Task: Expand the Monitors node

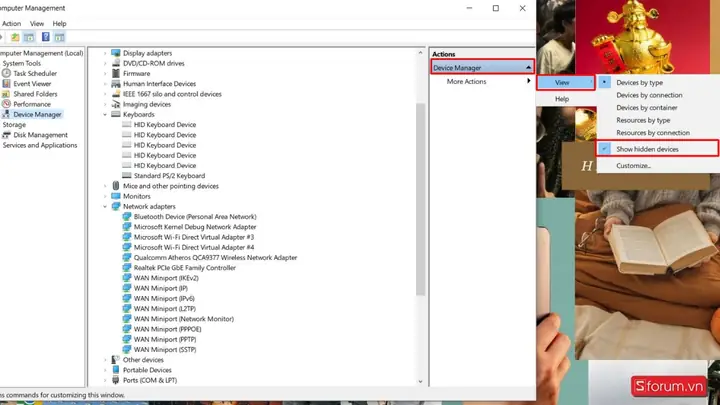Action: (x=105, y=196)
